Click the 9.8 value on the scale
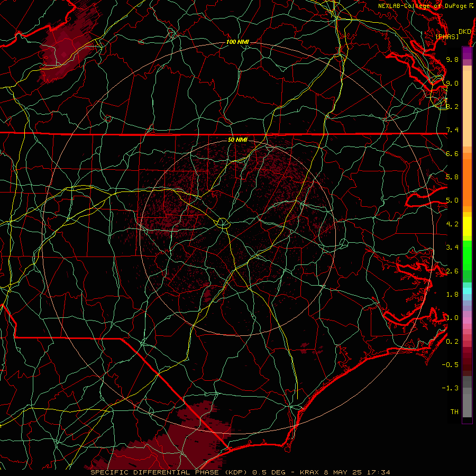Image resolution: width=476 pixels, height=476 pixels. [452, 59]
